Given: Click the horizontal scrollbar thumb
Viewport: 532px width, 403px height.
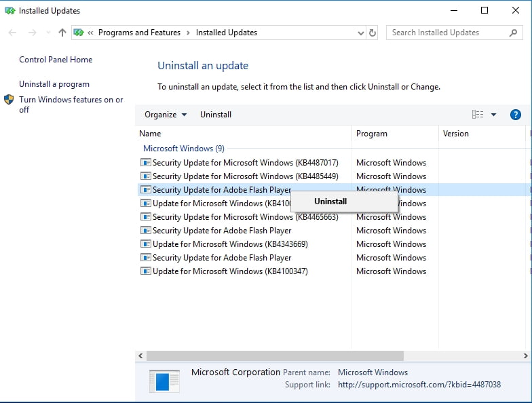Looking at the screenshot, I should tap(275, 356).
